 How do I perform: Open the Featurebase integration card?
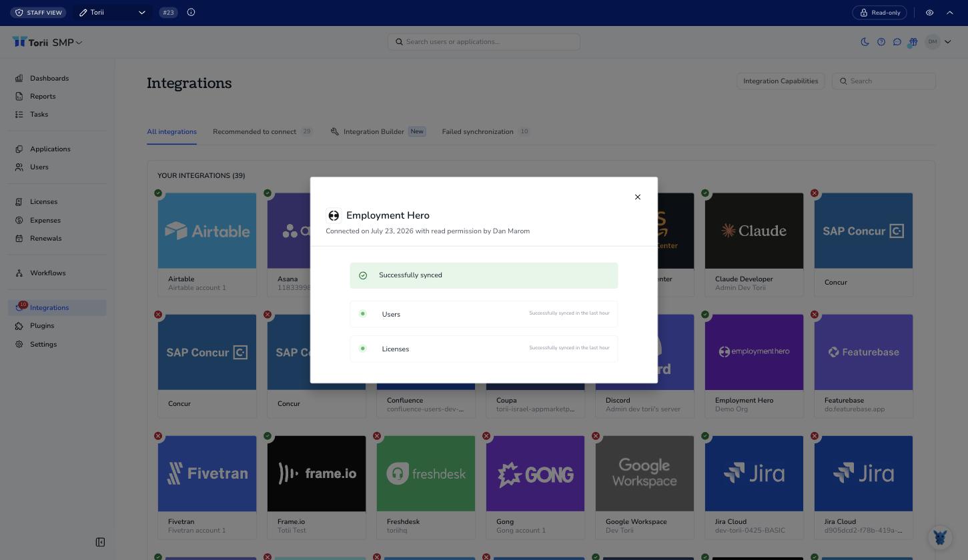863,366
